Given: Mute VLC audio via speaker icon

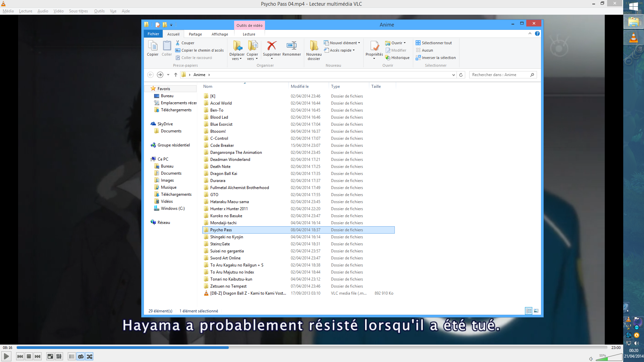Looking at the screenshot, I should tap(591, 359).
